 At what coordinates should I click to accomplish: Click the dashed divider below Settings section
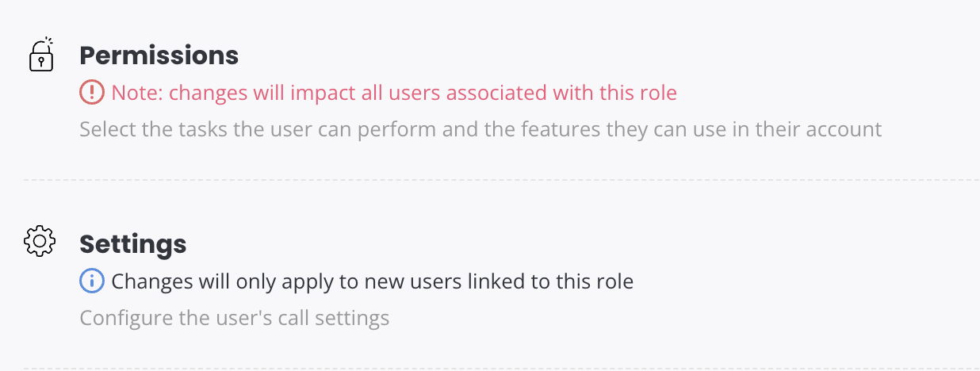click(x=501, y=369)
